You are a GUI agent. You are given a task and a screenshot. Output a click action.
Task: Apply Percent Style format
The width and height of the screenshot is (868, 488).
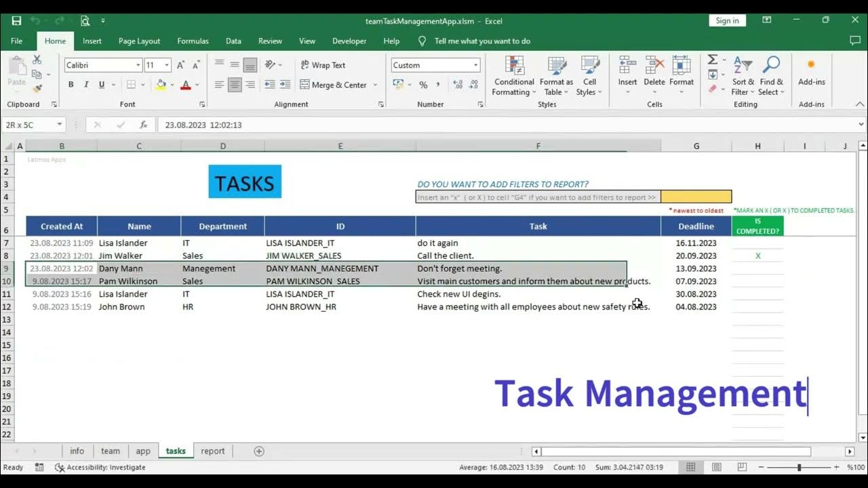(x=423, y=85)
